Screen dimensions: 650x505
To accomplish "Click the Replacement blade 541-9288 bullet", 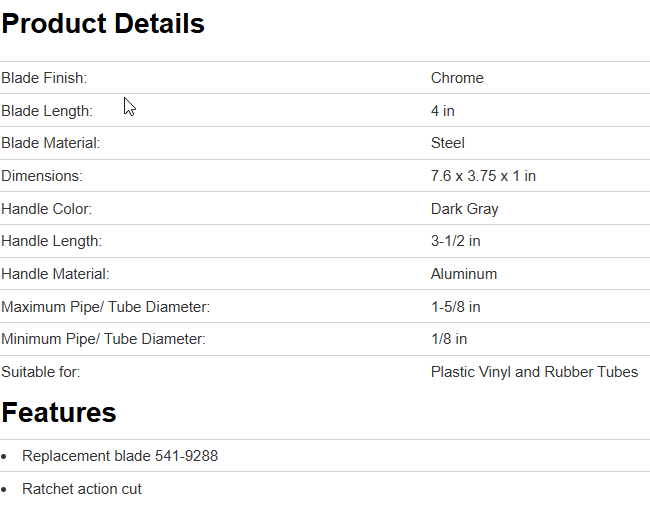I will click(120, 456).
